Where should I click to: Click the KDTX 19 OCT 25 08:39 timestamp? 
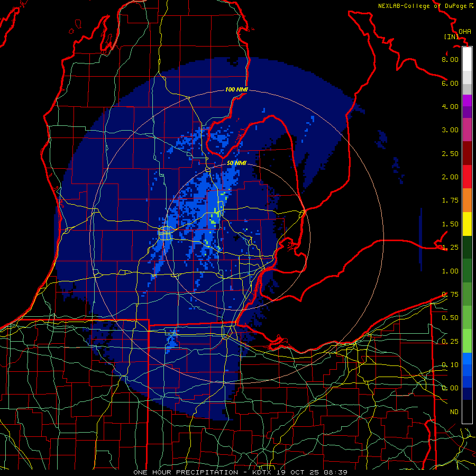click(300, 472)
